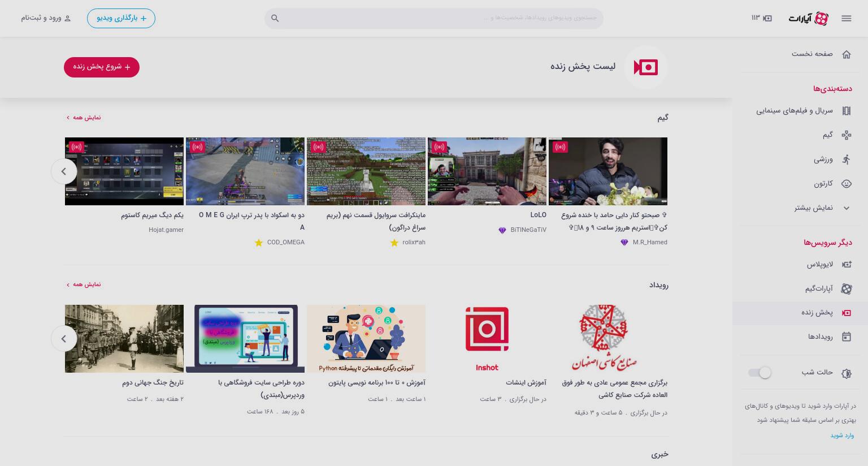Click the شروع پخش زنده button
The width and height of the screenshot is (868, 466).
pos(102,67)
